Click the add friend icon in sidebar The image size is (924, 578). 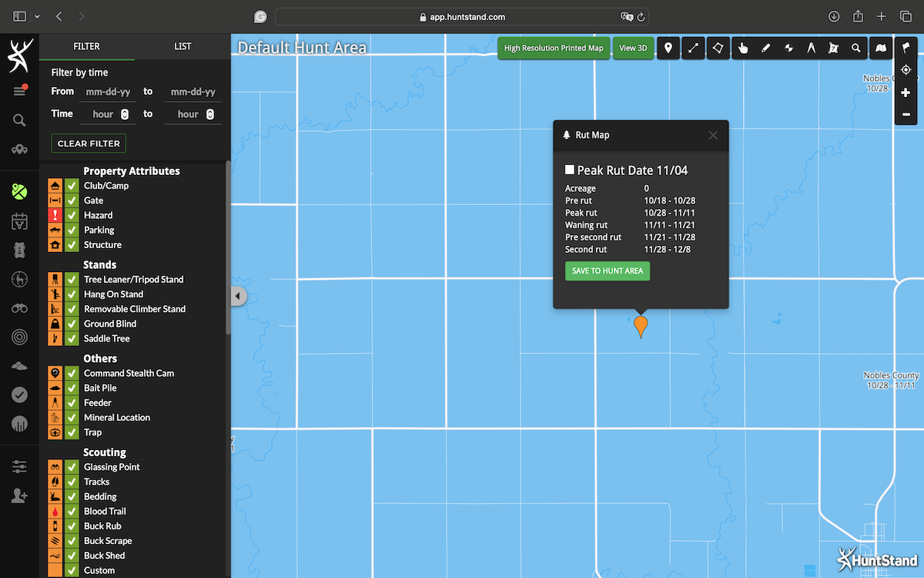19,496
